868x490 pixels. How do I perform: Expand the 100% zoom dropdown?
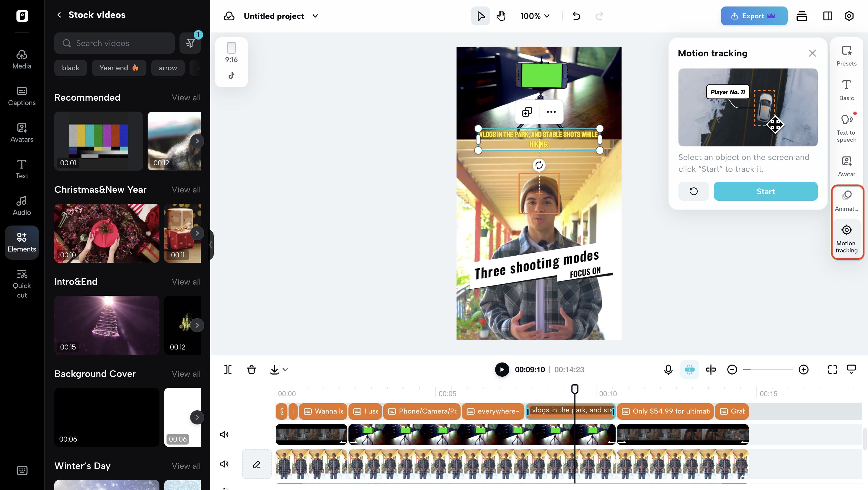[535, 16]
